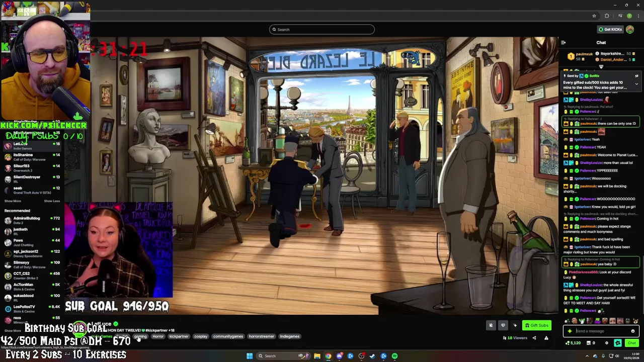Image resolution: width=644 pixels, height=362 pixels.
Task: Open the SilentDestroyer channel in the sidebar
Action: 32,179
